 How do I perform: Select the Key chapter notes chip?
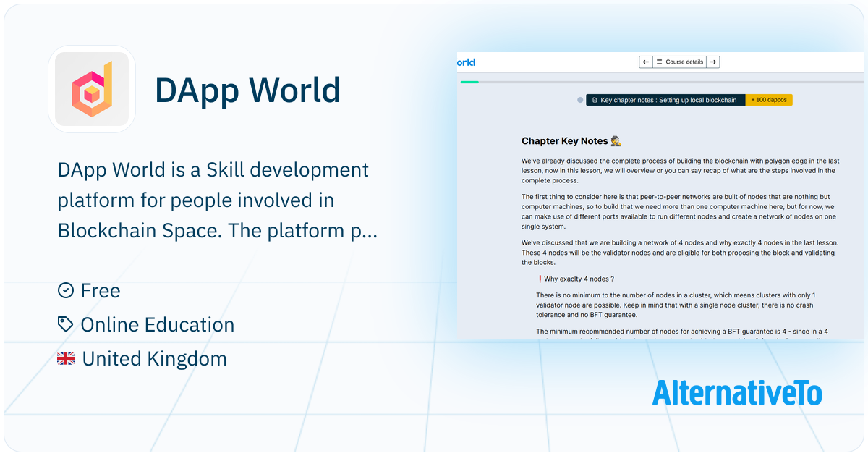(665, 100)
